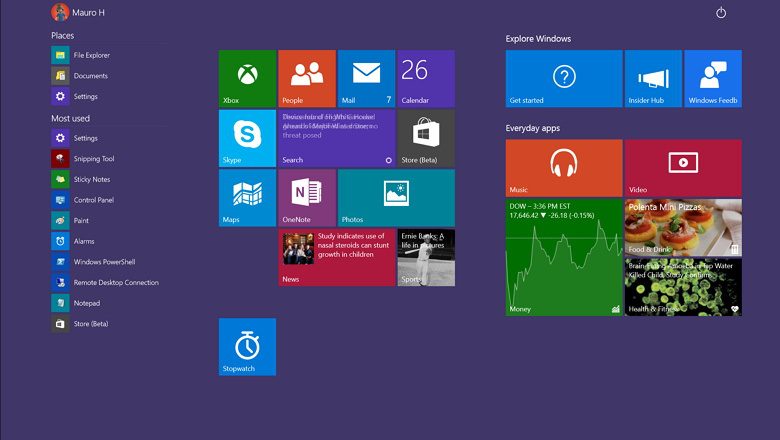This screenshot has height=440, width=780.
Task: Open the People tile
Action: (x=307, y=79)
